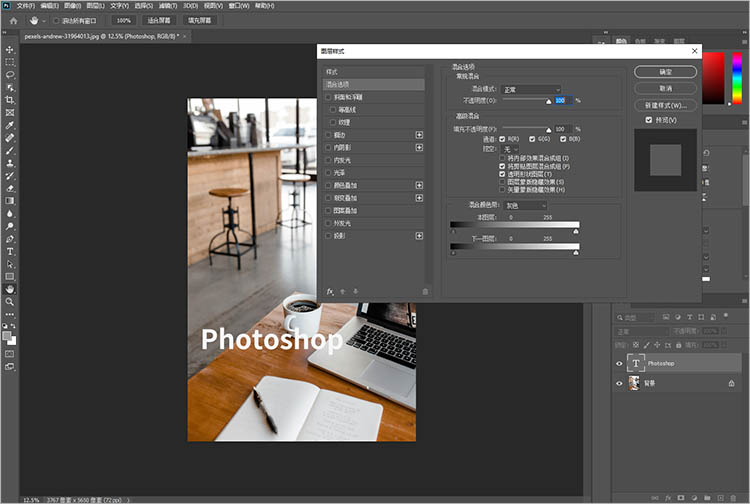Hide the Photoshop text layer
Screen dimensions: 750x504
tap(620, 364)
